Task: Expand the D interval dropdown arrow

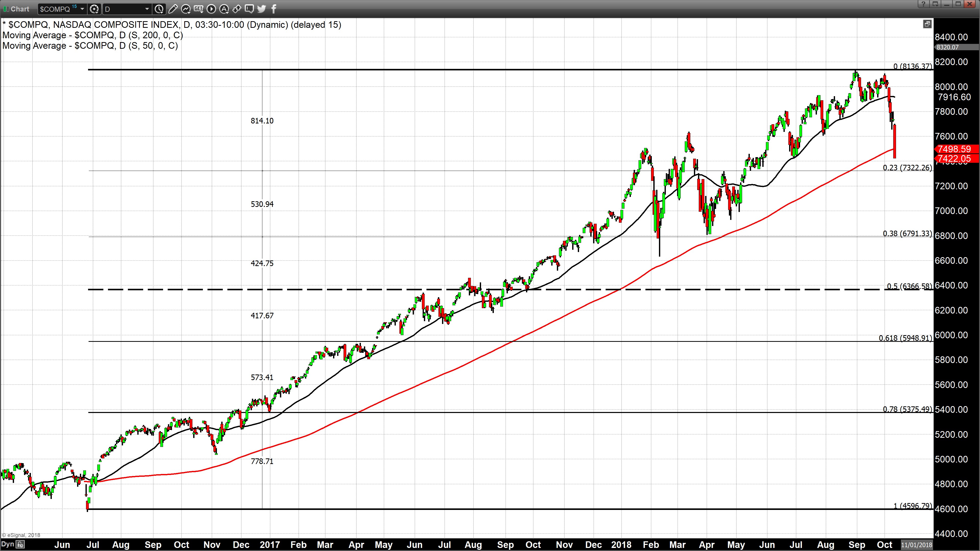Action: [x=147, y=9]
